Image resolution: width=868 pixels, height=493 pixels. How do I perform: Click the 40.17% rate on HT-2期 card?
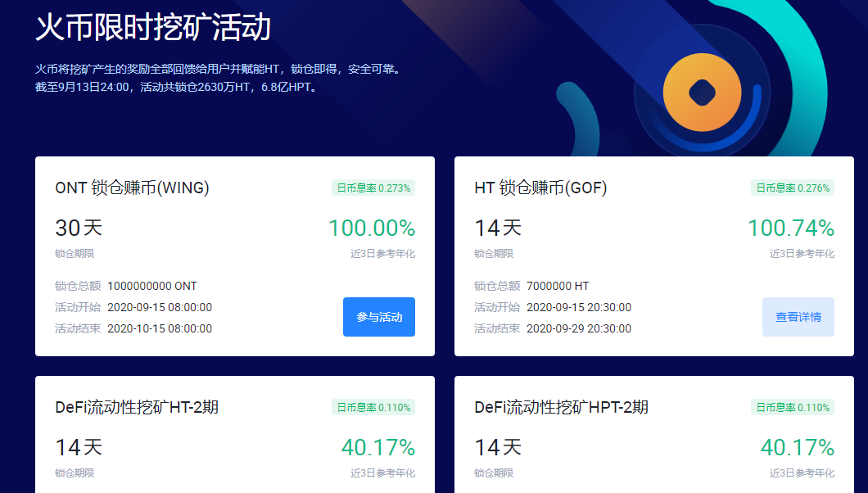tap(378, 448)
